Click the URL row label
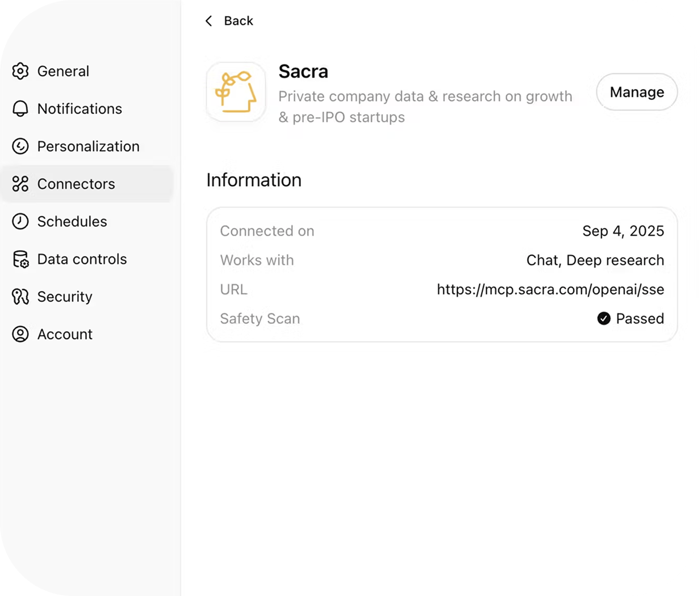Image resolution: width=700 pixels, height=596 pixels. [234, 289]
